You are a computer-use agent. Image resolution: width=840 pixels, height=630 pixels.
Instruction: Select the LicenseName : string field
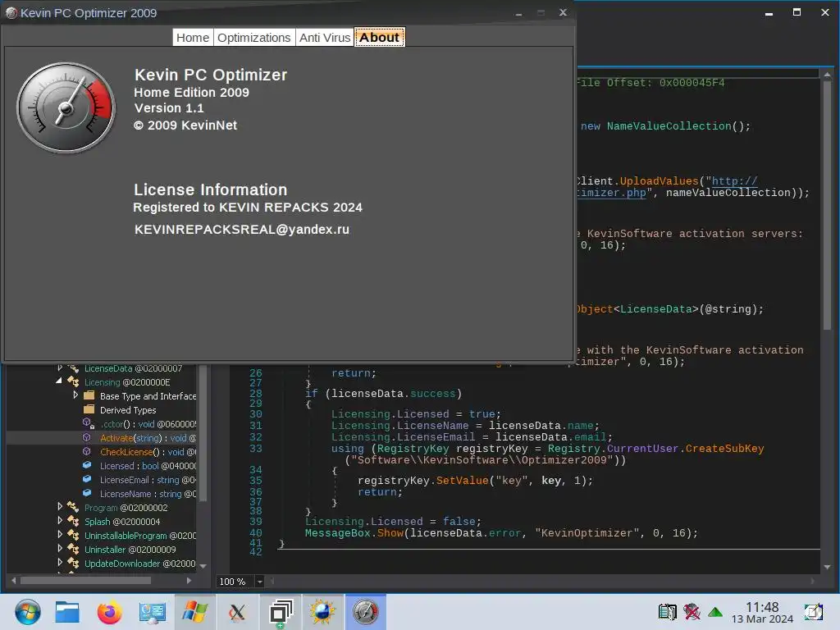148,494
